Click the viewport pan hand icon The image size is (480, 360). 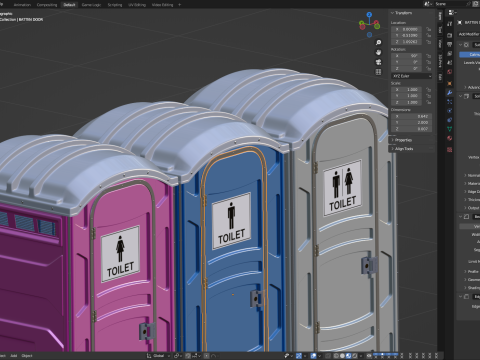(378, 52)
